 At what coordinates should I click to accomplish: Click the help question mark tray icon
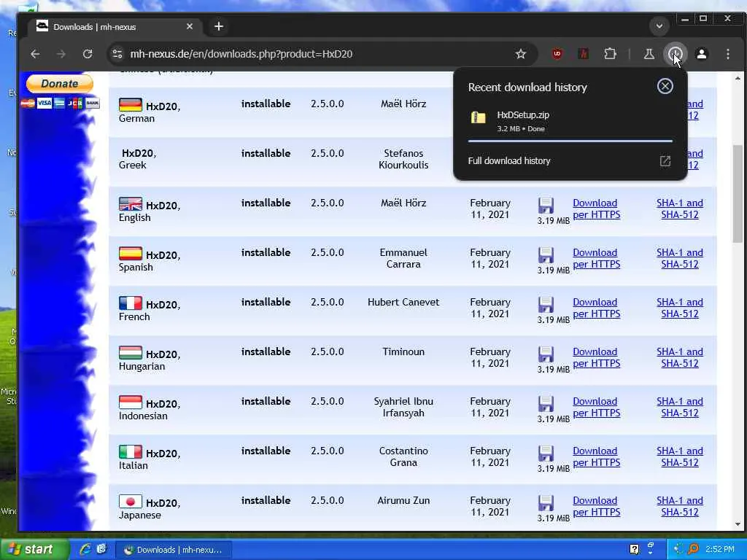[x=634, y=549]
